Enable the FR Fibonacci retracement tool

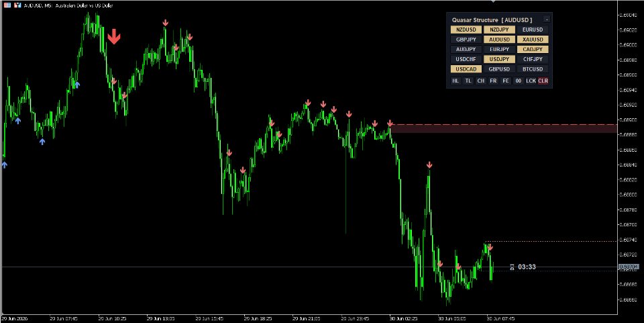(493, 81)
